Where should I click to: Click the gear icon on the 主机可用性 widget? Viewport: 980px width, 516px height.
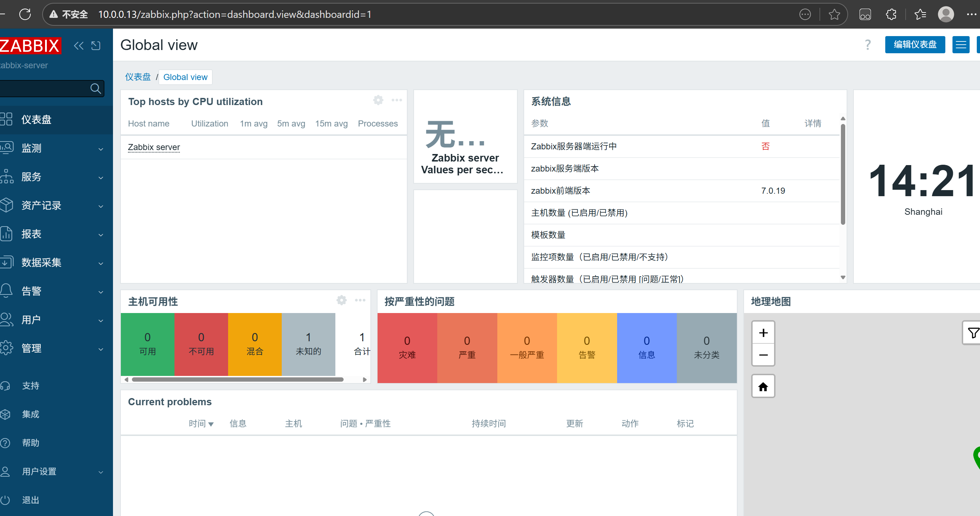(x=341, y=301)
